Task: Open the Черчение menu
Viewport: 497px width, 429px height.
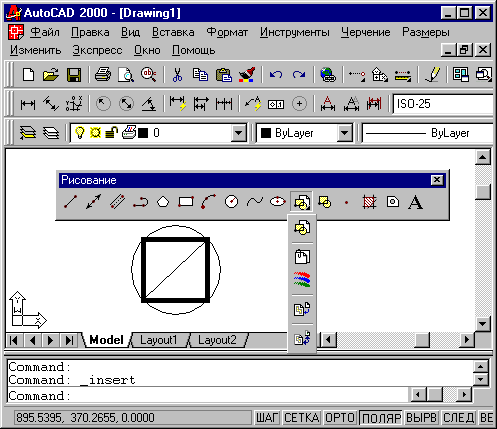Action: pyautogui.click(x=366, y=32)
